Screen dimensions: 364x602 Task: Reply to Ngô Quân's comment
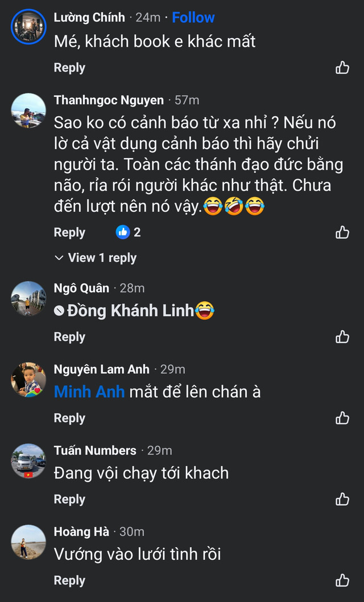click(x=69, y=337)
